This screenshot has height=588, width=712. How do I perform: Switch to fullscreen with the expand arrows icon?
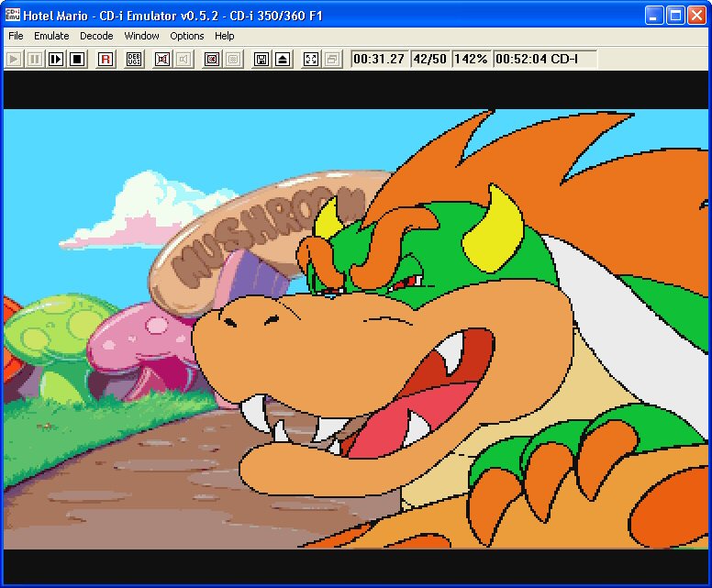[x=311, y=59]
